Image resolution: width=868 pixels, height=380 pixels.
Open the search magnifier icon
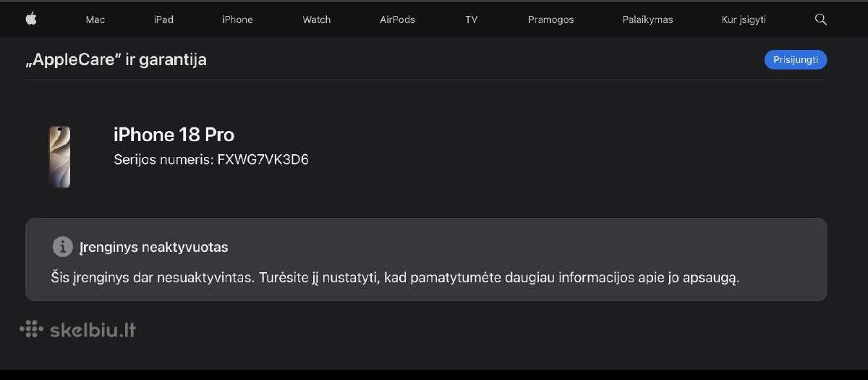pos(820,20)
